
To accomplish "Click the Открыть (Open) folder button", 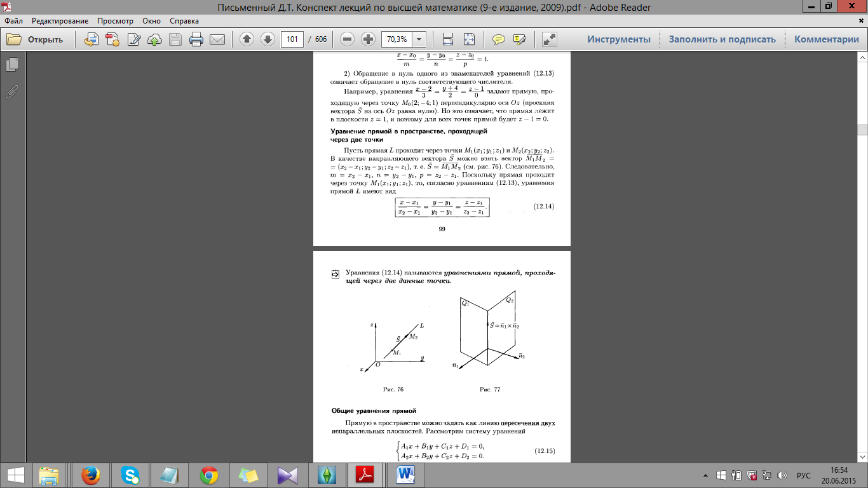I will (36, 39).
